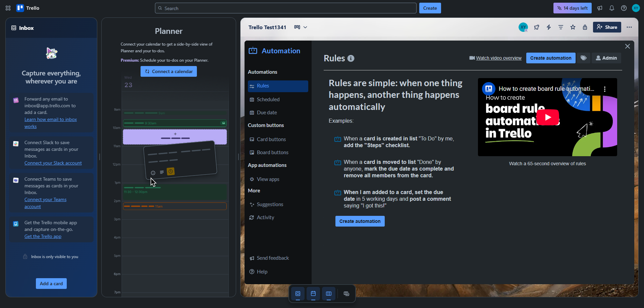Open Board buttons section
This screenshot has width=644, height=308.
(278, 152)
